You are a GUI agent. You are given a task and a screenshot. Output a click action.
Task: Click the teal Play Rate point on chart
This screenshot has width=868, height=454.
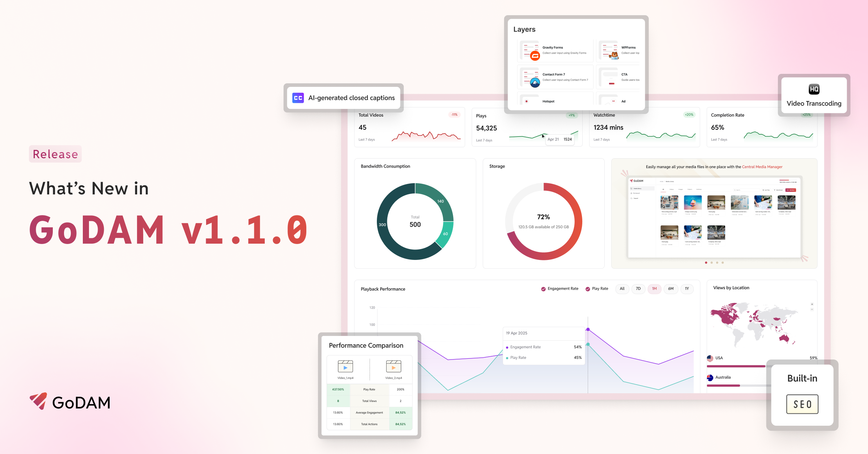click(x=588, y=344)
